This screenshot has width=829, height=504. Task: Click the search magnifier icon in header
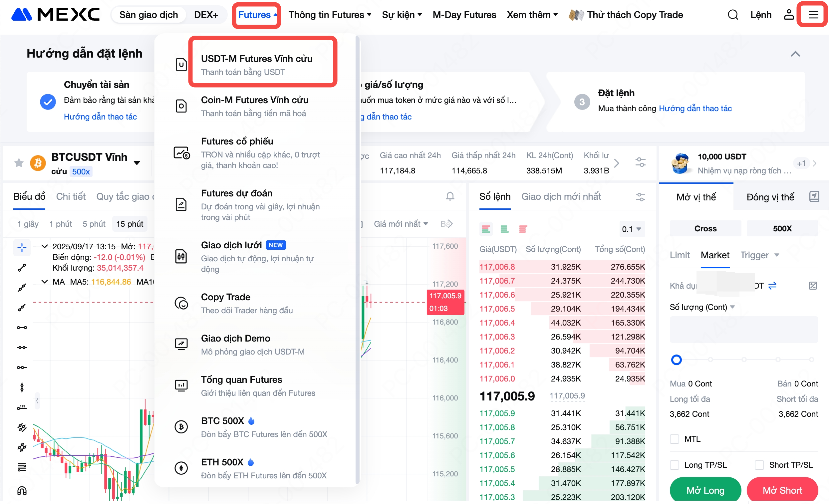pyautogui.click(x=732, y=15)
